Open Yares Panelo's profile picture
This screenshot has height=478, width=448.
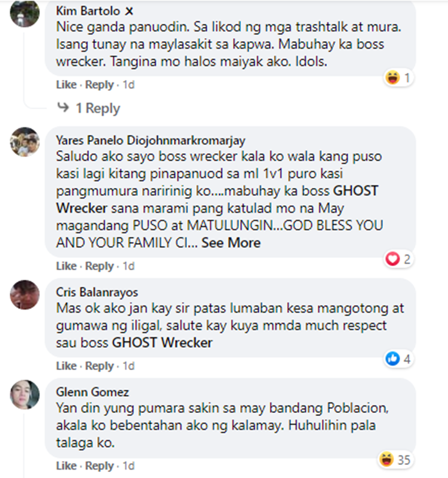24,142
